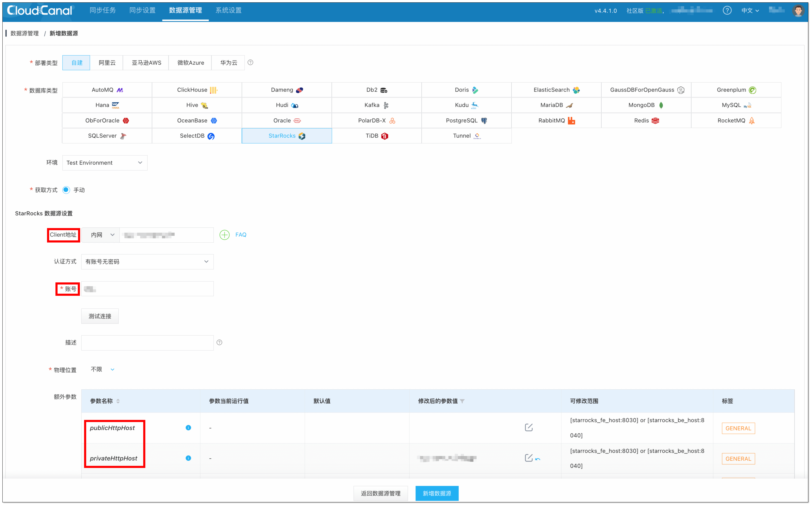Screen dimensions: 812x506
Task: Click the info icon next to publicHttpHost
Action: coord(188,428)
